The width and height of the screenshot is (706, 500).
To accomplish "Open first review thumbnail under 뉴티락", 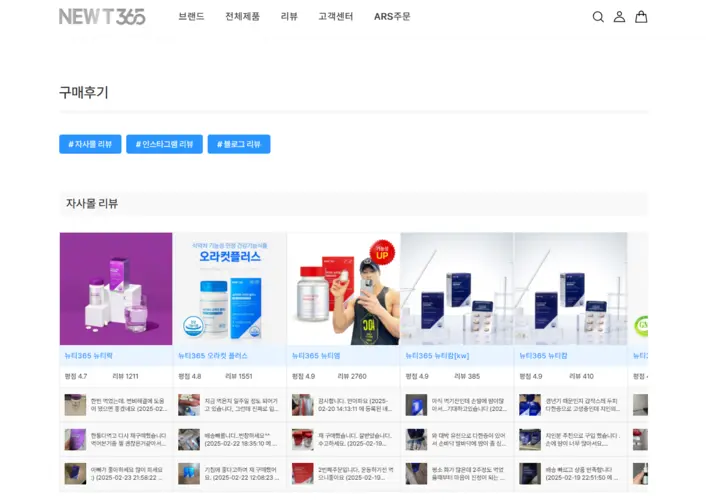I will coord(75,405).
